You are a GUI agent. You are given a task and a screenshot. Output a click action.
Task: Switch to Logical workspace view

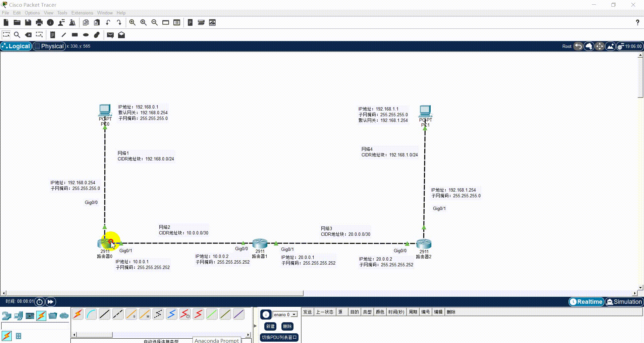point(16,46)
